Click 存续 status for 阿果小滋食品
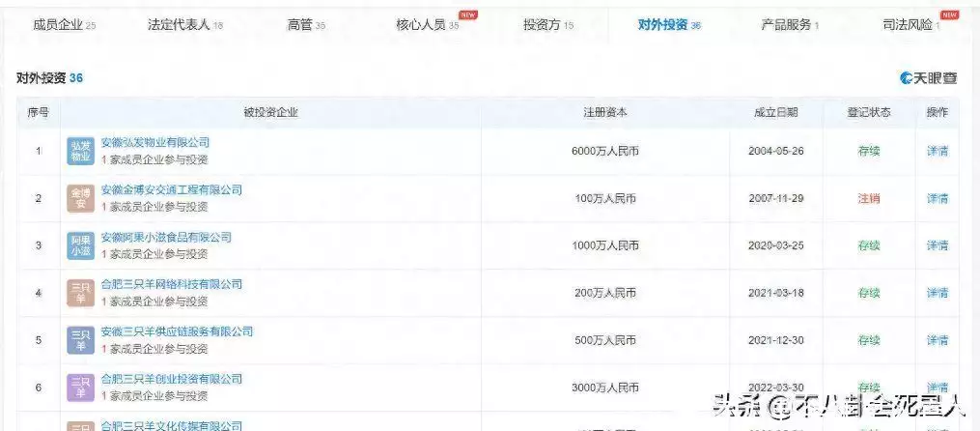 click(869, 245)
